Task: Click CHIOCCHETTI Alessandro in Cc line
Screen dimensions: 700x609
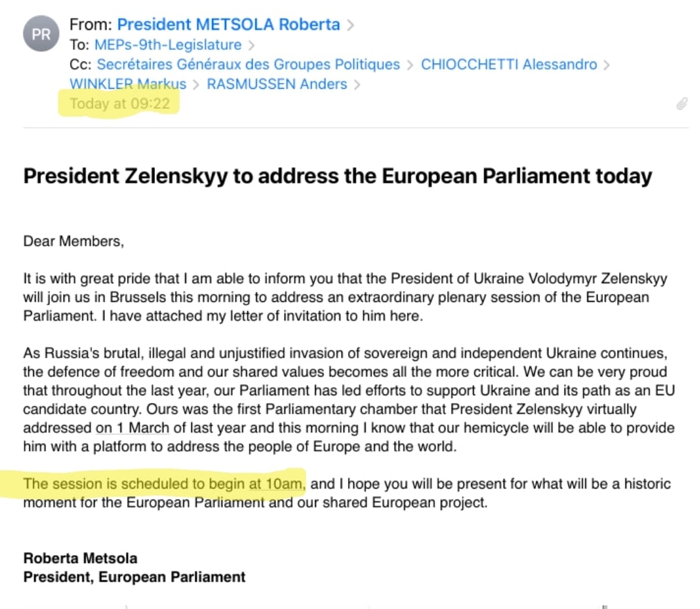Action: tap(509, 64)
